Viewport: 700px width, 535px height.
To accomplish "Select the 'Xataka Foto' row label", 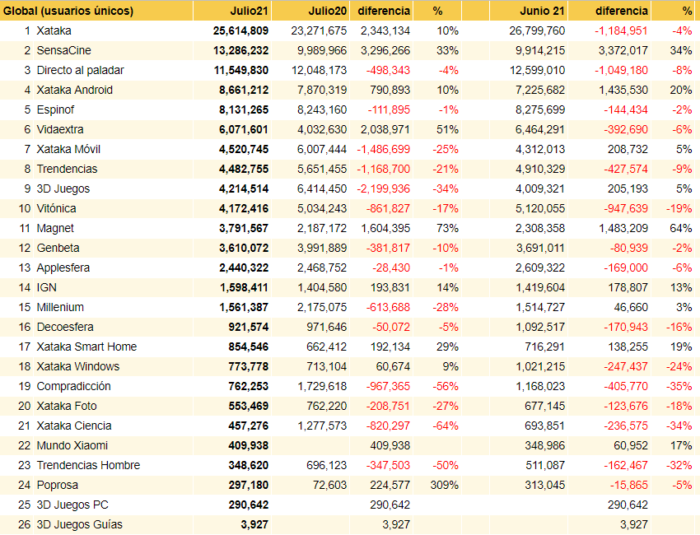I will pos(67,406).
